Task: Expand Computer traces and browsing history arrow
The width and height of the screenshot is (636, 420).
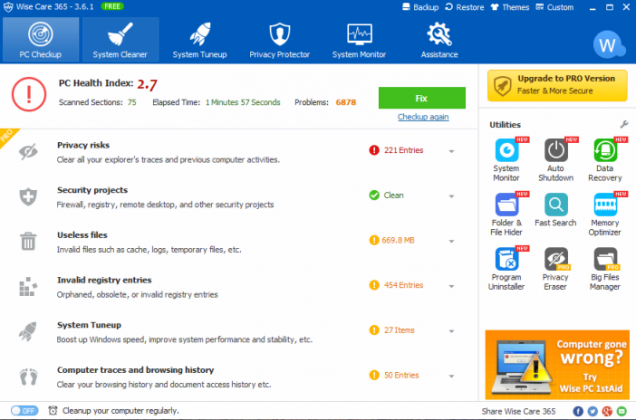Action: point(451,377)
